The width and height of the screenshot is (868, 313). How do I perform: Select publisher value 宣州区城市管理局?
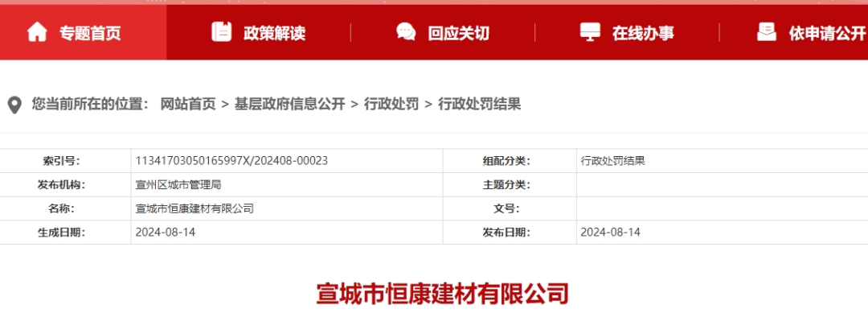178,185
